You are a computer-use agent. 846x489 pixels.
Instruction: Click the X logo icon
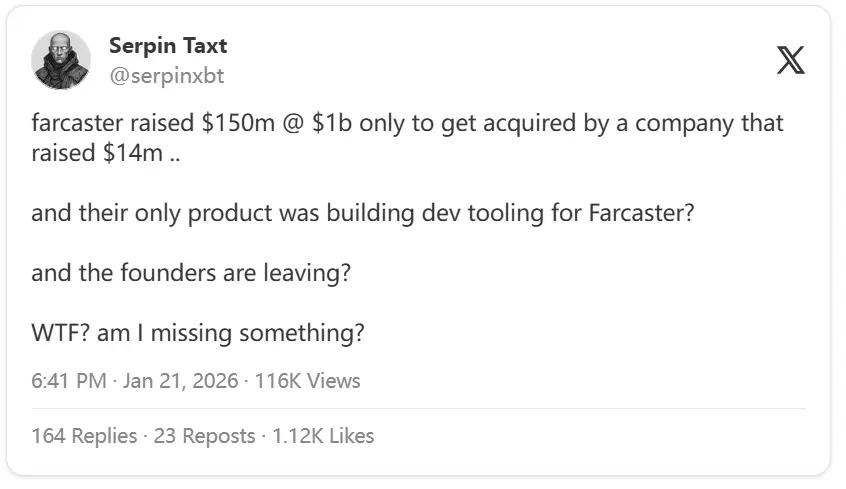790,61
